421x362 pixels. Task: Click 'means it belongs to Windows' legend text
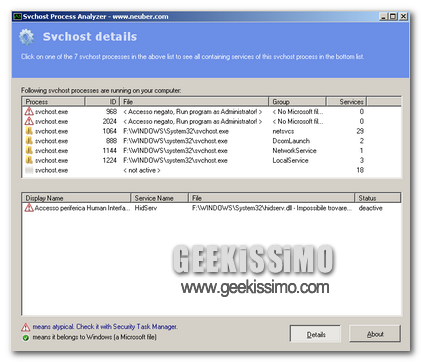pos(94,337)
